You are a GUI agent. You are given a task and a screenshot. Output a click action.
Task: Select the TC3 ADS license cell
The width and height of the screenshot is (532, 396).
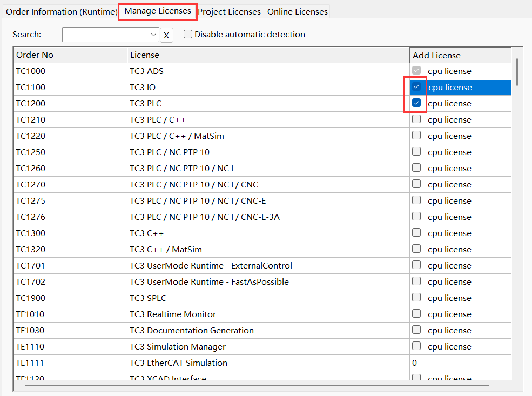pyautogui.click(x=268, y=71)
